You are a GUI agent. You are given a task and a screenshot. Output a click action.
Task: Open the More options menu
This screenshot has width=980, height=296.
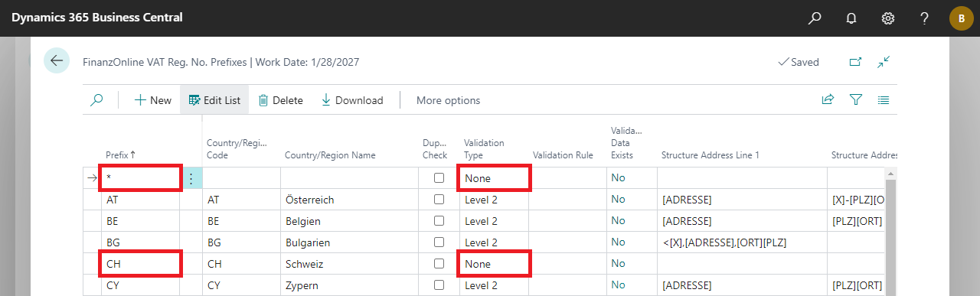tap(448, 100)
